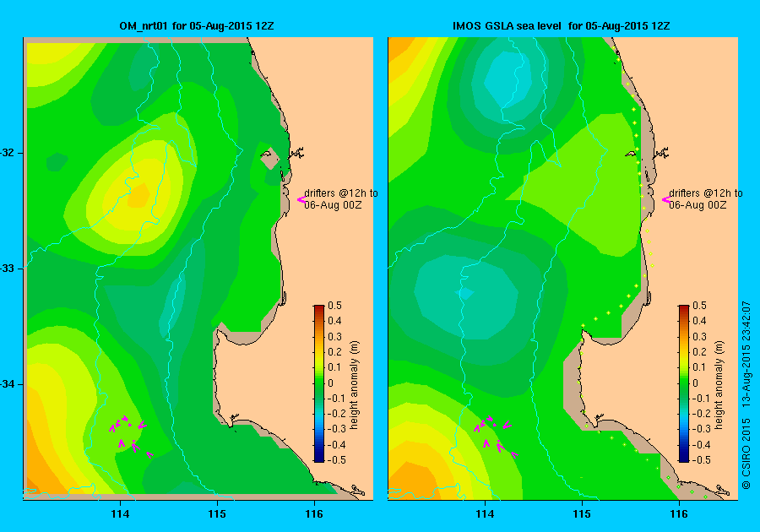Image resolution: width=760 pixels, height=532 pixels.
Task: Click the right height anomaly (m) axis label
Action: point(719,385)
